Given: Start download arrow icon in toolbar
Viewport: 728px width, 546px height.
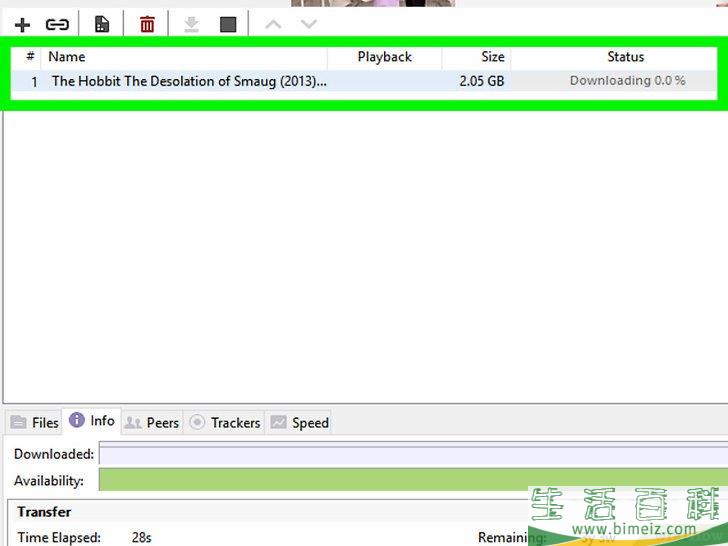Looking at the screenshot, I should point(191,24).
